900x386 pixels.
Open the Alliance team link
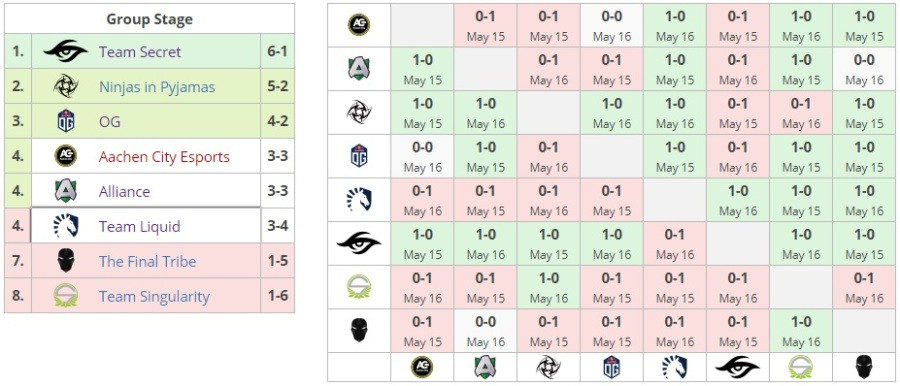pos(125,191)
